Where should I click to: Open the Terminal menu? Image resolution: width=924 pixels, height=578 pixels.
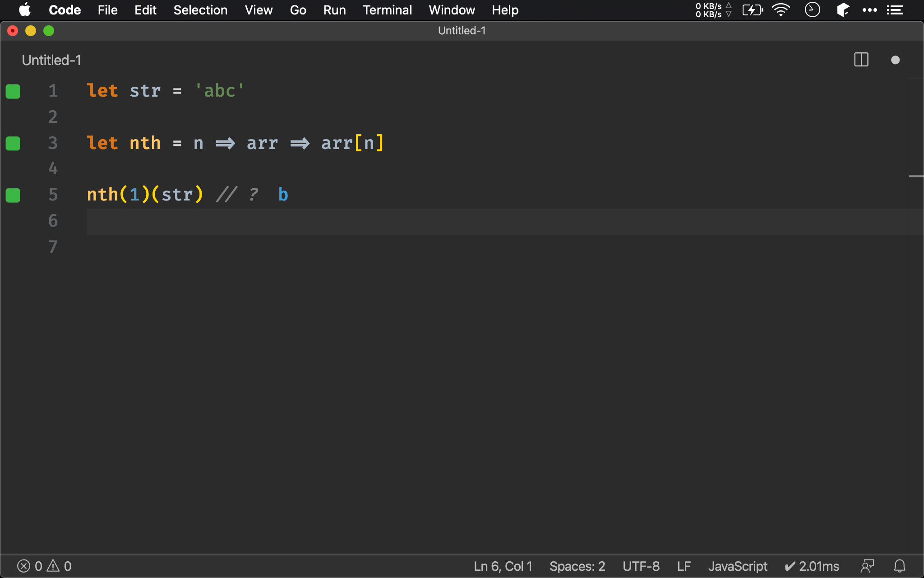coord(387,10)
